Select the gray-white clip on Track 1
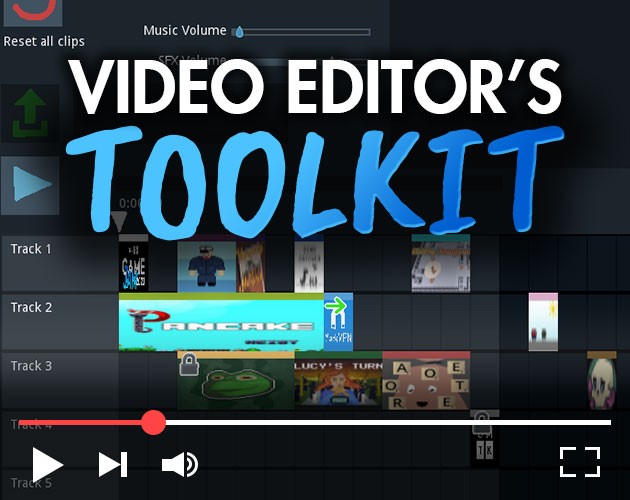630x500 pixels. 309,263
